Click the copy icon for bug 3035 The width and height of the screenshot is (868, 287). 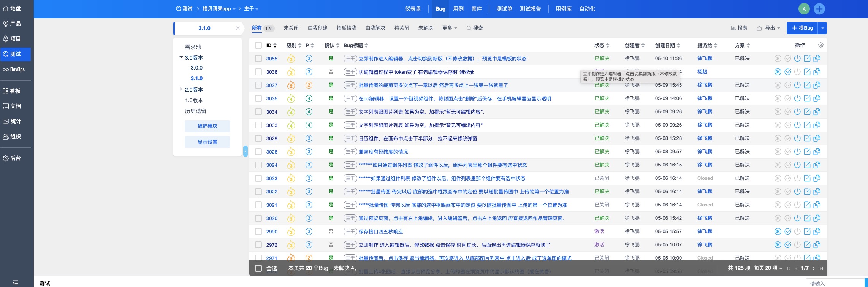817,98
